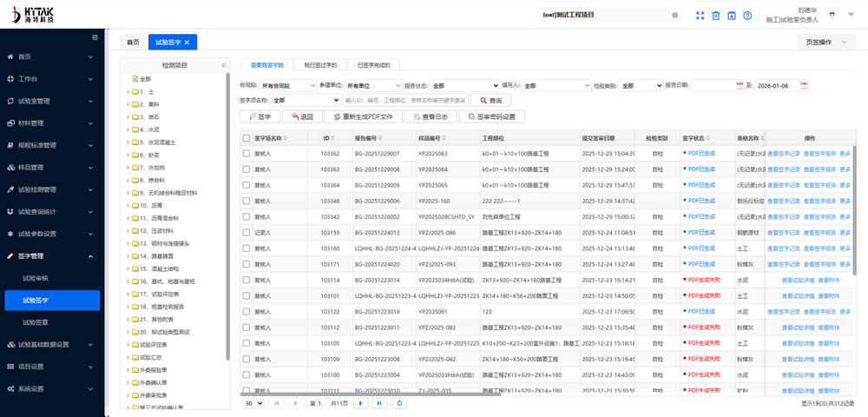Click the refresh icon in pagination bar

pyautogui.click(x=398, y=403)
